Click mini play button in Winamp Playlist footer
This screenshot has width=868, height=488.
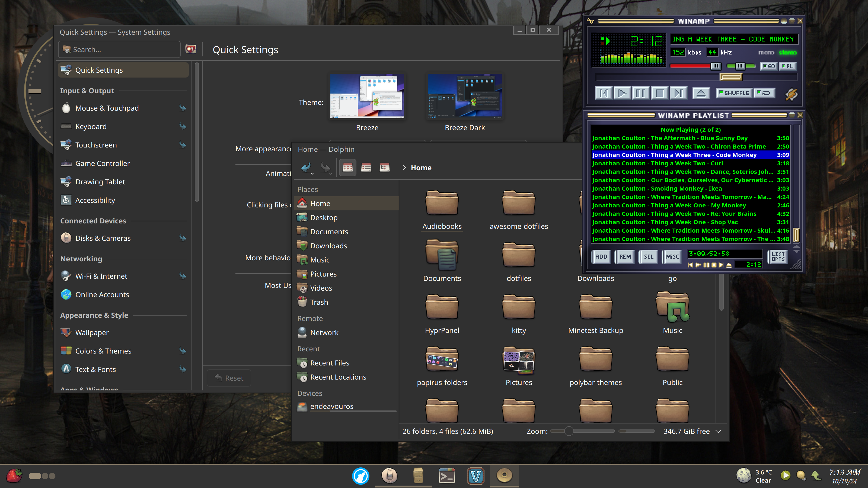point(698,265)
